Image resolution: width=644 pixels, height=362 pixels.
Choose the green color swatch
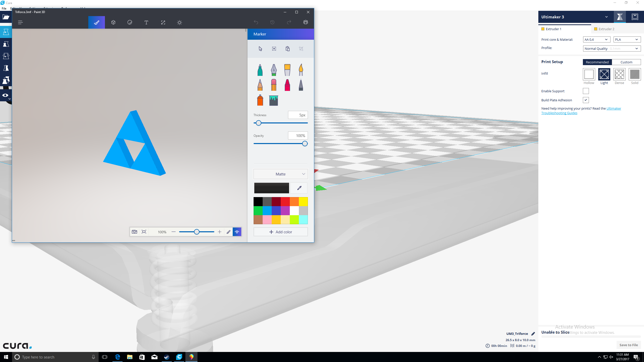click(x=258, y=211)
